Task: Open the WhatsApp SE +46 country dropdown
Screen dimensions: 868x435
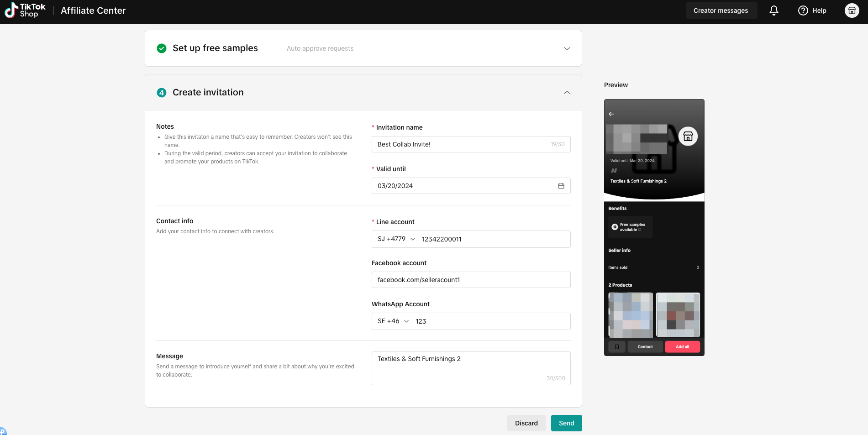Action: pos(393,321)
